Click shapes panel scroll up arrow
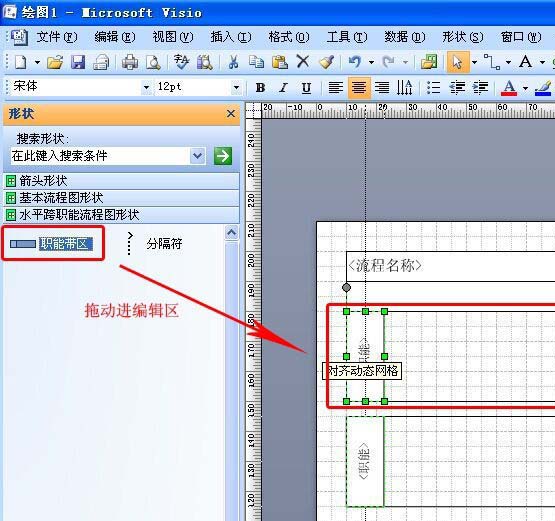Viewport: 555px width, 521px height. [231, 233]
